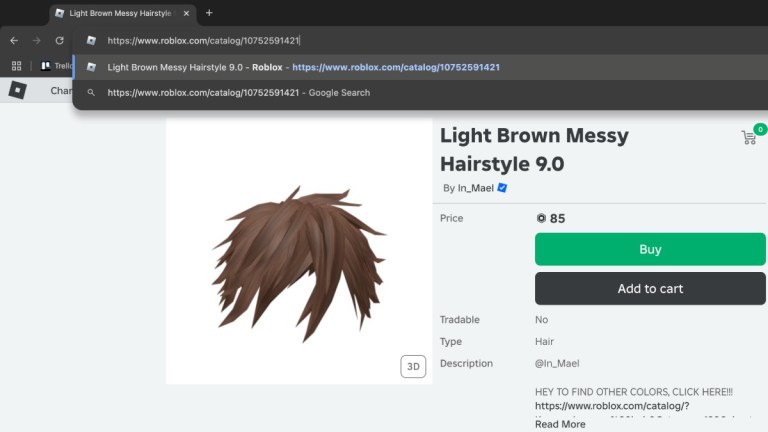The width and height of the screenshot is (768, 432).
Task: Open the shopping cart icon
Action: click(x=749, y=138)
